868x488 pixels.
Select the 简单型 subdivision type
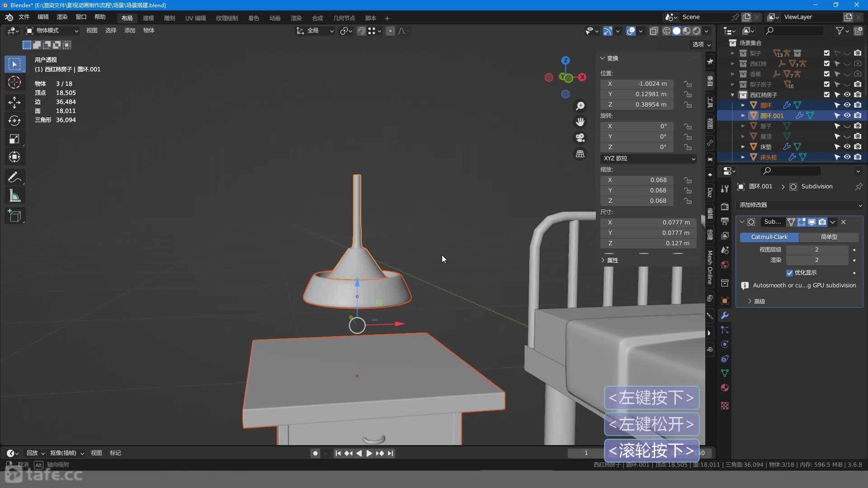829,237
